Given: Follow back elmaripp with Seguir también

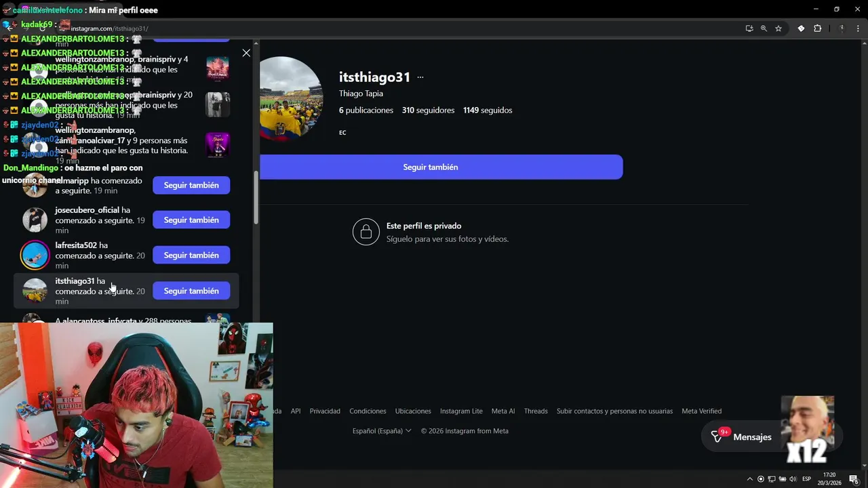Looking at the screenshot, I should [191, 185].
